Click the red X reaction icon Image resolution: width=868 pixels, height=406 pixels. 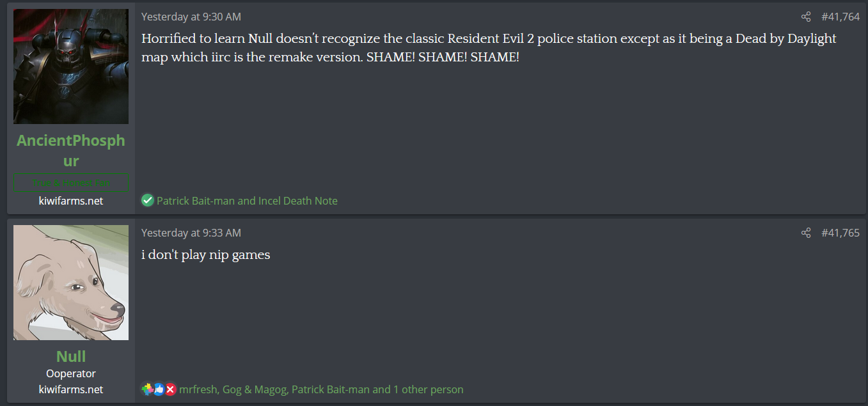(x=170, y=389)
